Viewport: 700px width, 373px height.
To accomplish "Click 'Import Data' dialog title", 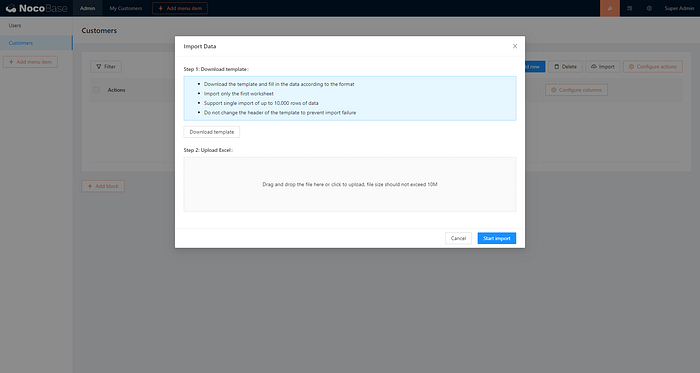I will click(200, 46).
